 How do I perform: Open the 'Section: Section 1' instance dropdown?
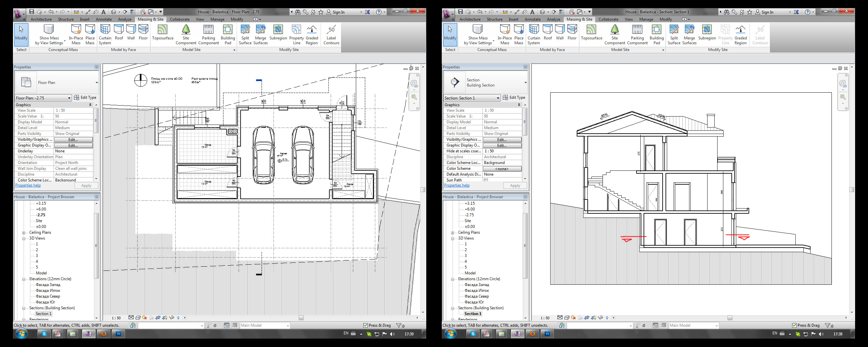472,98
